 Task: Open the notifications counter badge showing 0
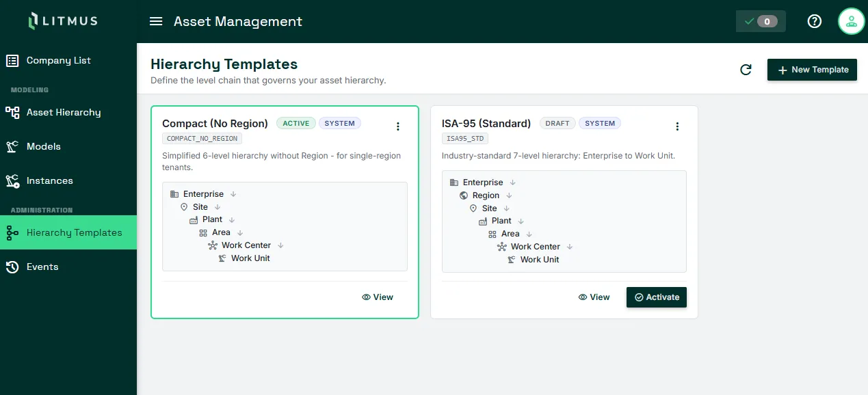click(761, 21)
